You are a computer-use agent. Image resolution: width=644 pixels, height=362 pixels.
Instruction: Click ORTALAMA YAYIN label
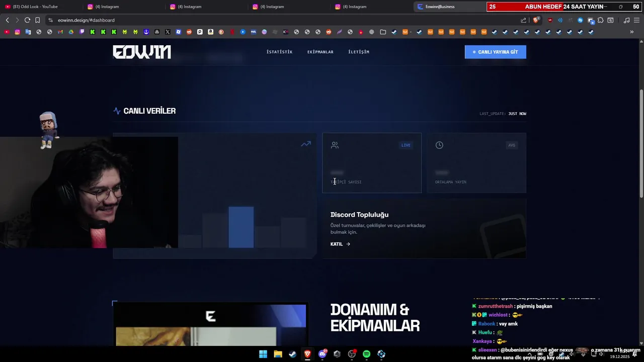tap(451, 182)
